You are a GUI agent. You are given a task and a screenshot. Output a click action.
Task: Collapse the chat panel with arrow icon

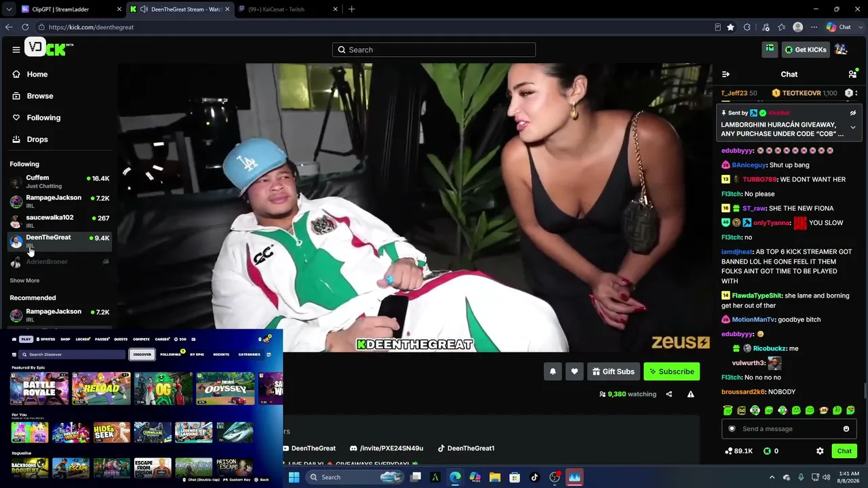pyautogui.click(x=726, y=75)
